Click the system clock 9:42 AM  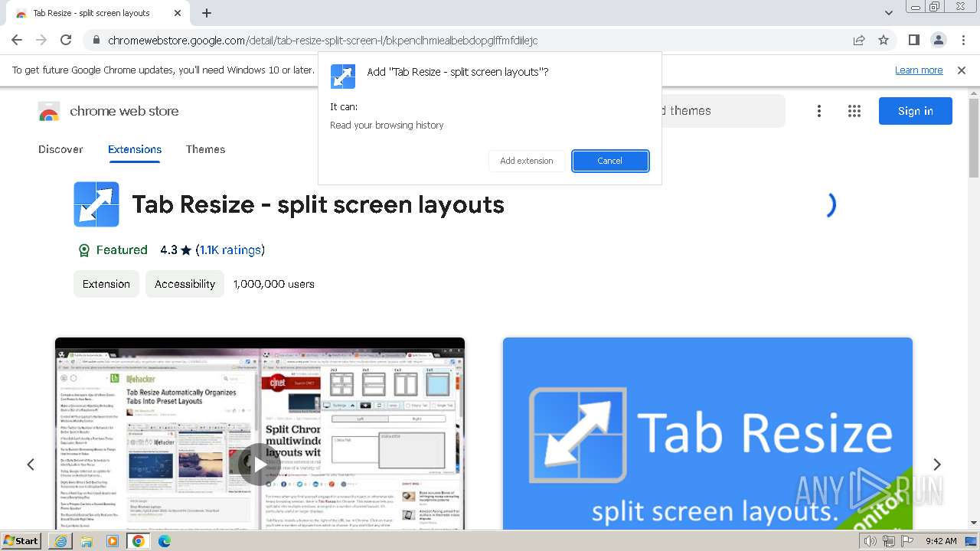click(941, 541)
